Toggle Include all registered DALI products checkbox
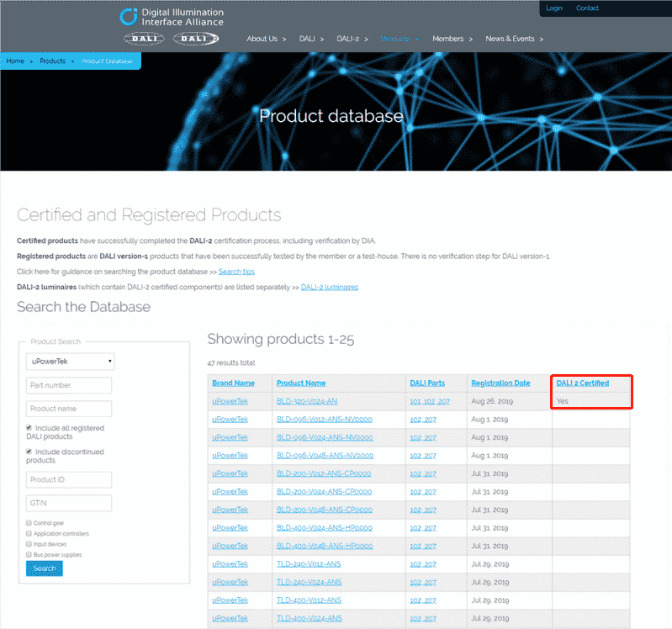Viewport: 672px width, 629px height. [x=29, y=428]
